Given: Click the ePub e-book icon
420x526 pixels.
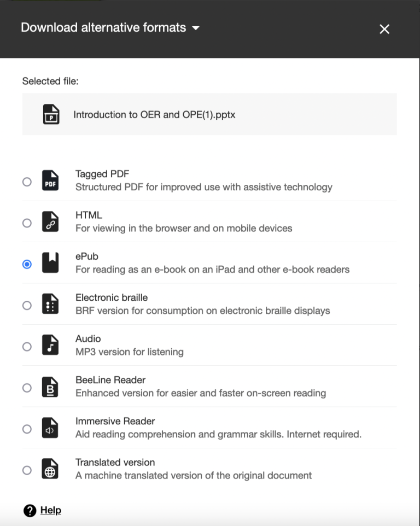Looking at the screenshot, I should (50, 263).
